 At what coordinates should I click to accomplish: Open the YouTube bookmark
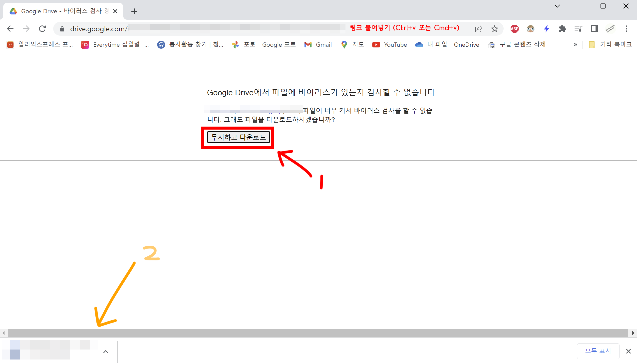[389, 45]
